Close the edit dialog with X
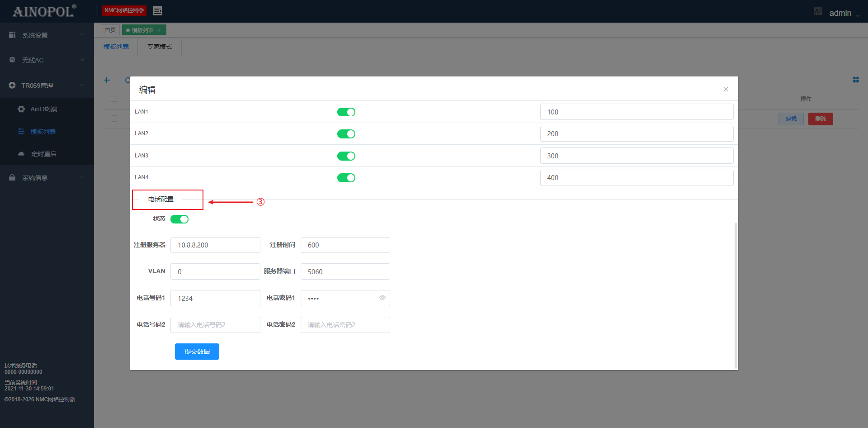The image size is (868, 428). click(x=725, y=89)
